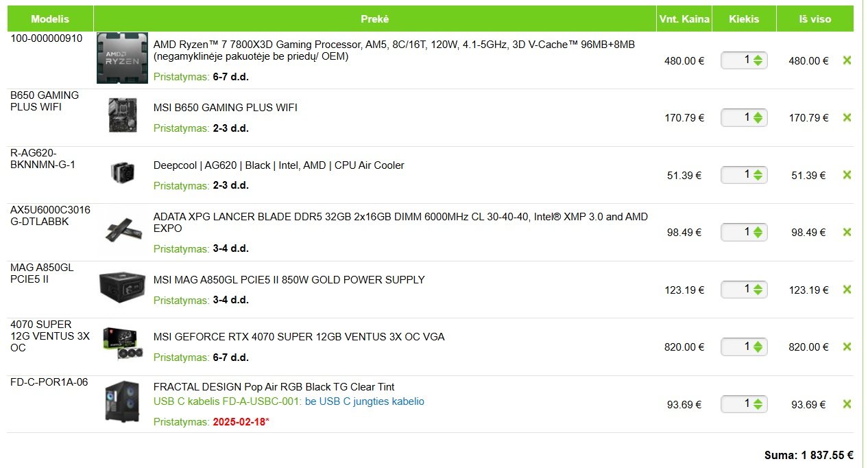Click the model code FD-C-POR1A-06
The height and width of the screenshot is (468, 868).
pos(49,382)
